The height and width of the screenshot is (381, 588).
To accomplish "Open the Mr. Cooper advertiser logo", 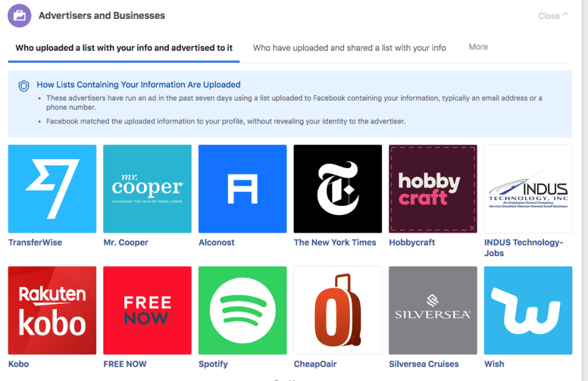I will [x=147, y=189].
